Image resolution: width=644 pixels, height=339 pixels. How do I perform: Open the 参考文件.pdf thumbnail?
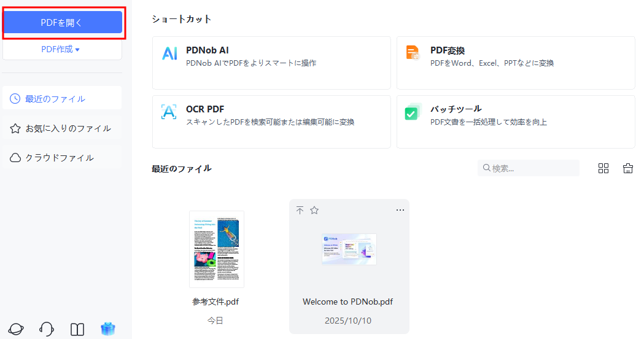[217, 249]
